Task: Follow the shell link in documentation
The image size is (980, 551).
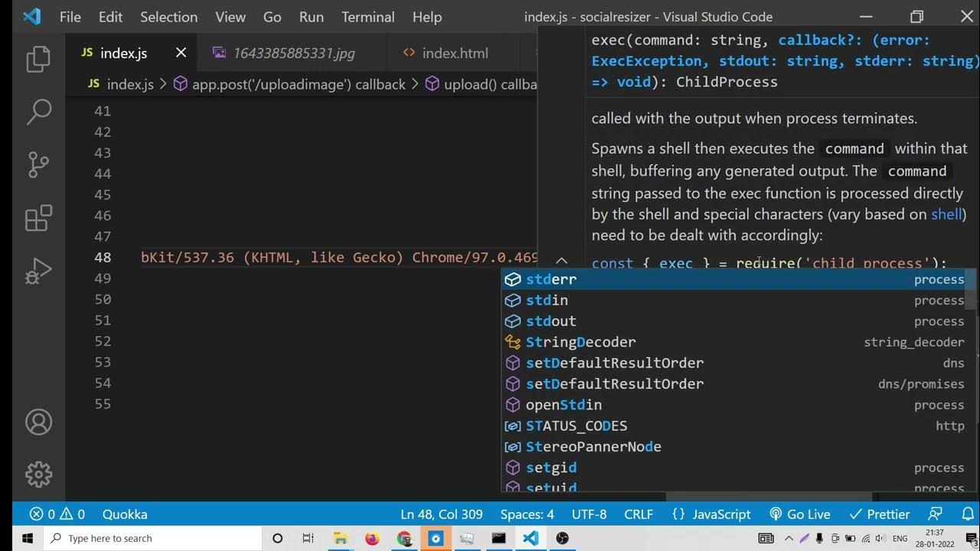Action: click(x=946, y=214)
